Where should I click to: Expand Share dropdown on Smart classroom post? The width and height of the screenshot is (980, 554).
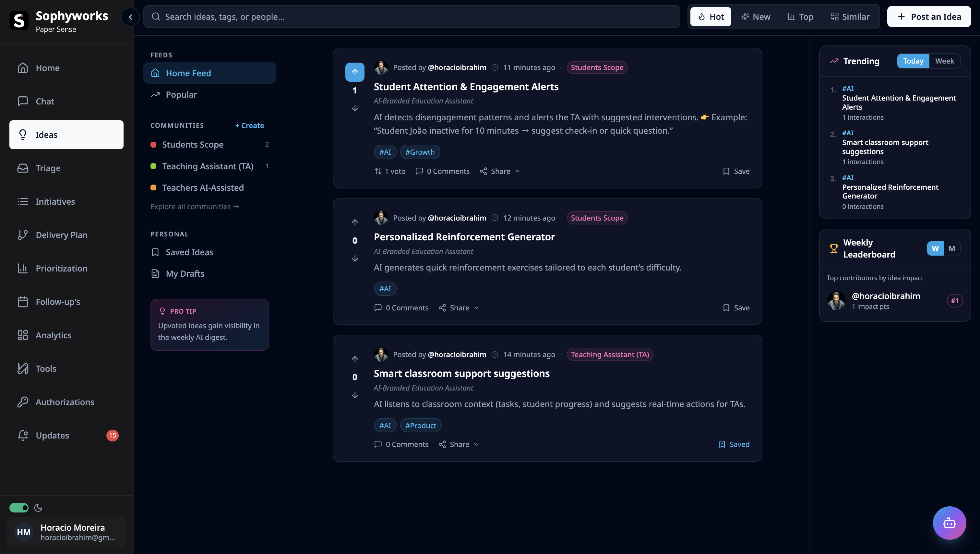[x=459, y=444]
